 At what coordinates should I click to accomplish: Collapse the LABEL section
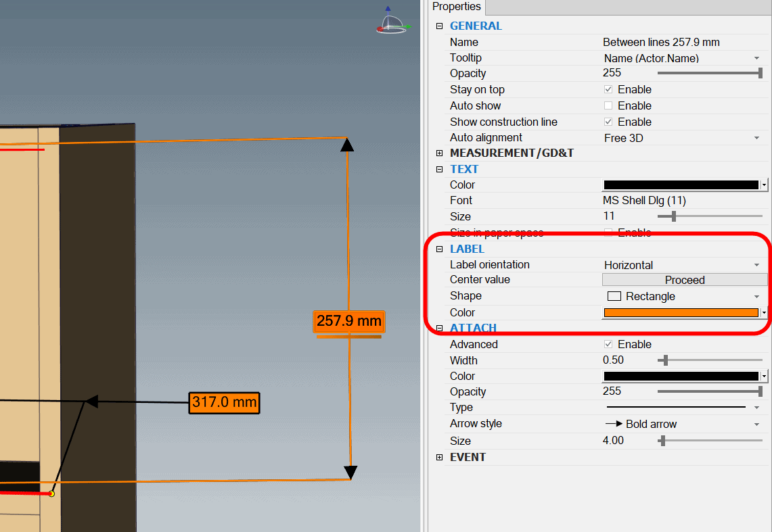[439, 249]
